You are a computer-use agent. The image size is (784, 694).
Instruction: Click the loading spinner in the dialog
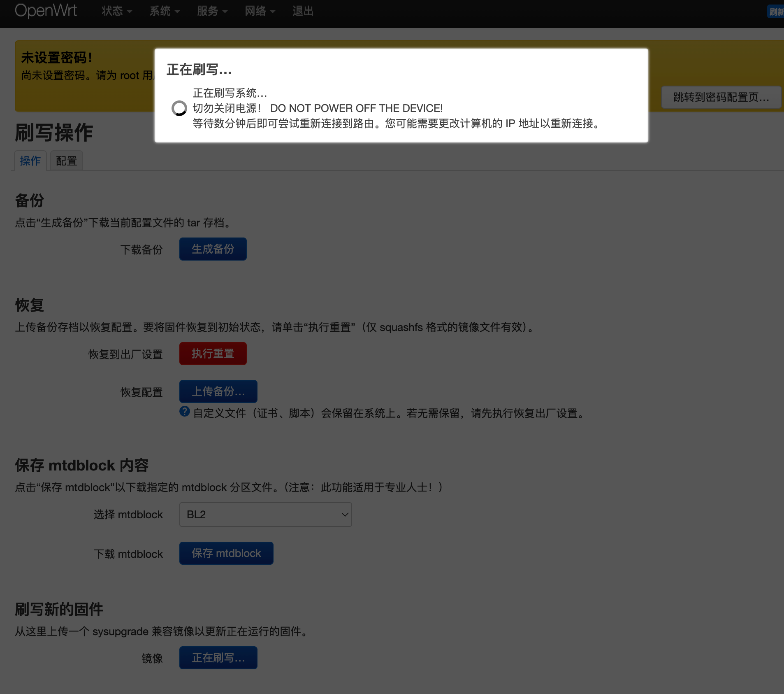[x=179, y=108]
